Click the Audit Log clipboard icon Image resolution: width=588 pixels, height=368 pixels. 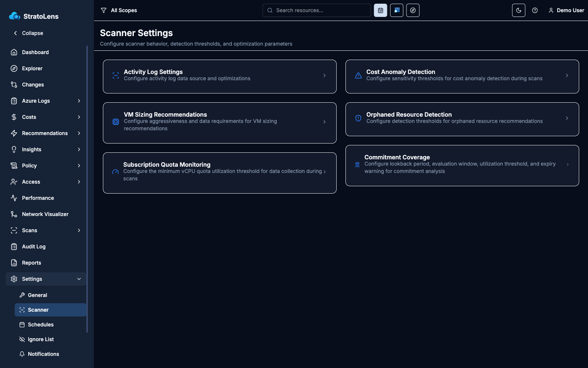14,247
